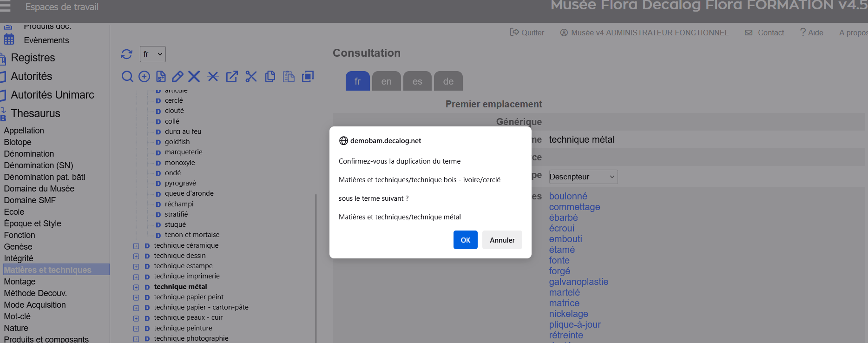Click the scissors cut icon
The image size is (868, 343).
(251, 77)
